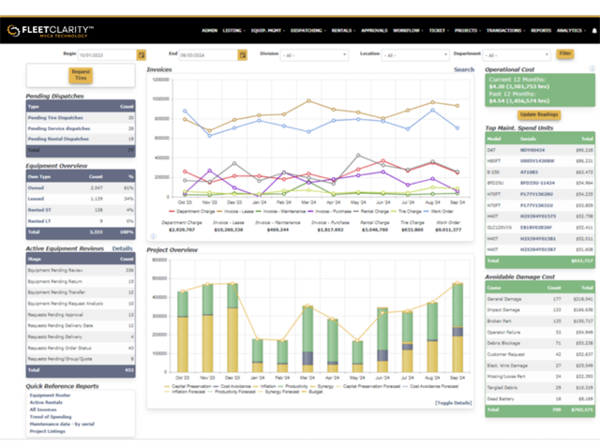Open the Division dropdown
The image size is (600, 448).
(314, 55)
